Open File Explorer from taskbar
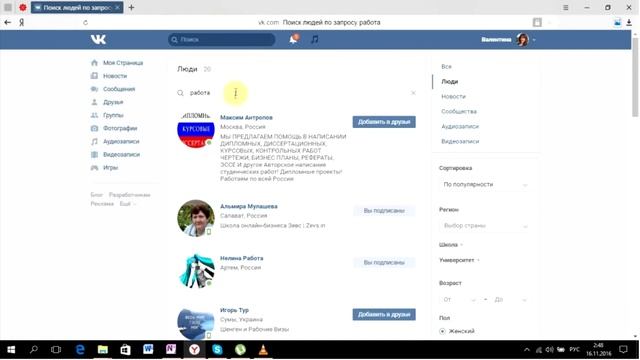The width and height of the screenshot is (640, 360). click(x=103, y=350)
